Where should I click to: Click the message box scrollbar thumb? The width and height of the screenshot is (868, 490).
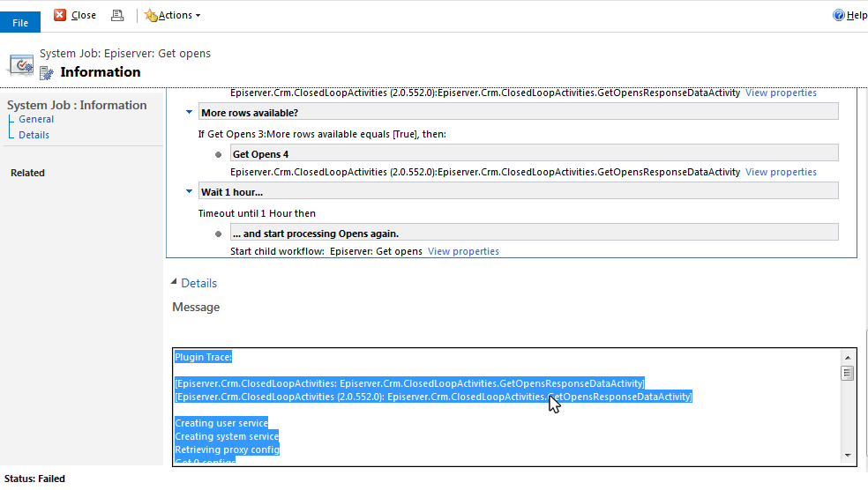tap(848, 373)
